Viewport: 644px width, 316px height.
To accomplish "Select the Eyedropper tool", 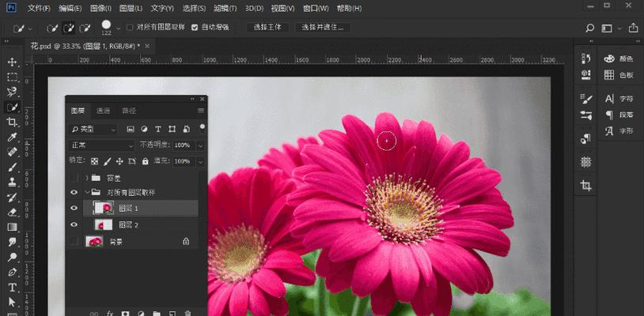I will coord(12,137).
